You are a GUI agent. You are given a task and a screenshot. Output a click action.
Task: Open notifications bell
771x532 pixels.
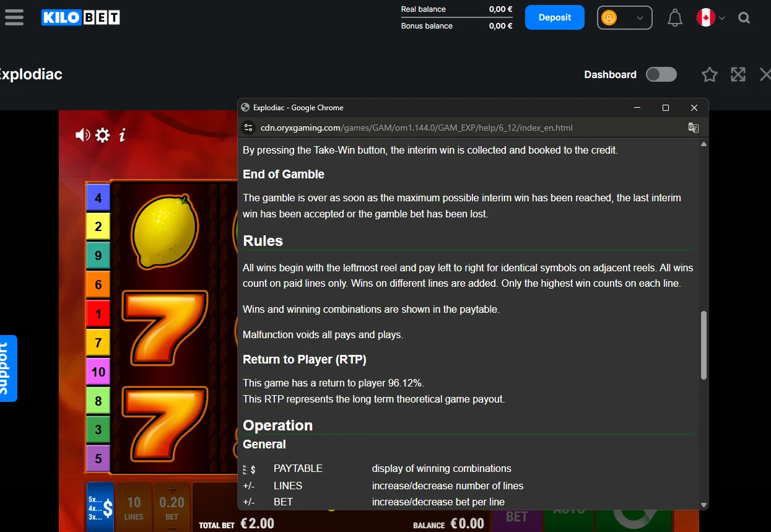(x=675, y=18)
